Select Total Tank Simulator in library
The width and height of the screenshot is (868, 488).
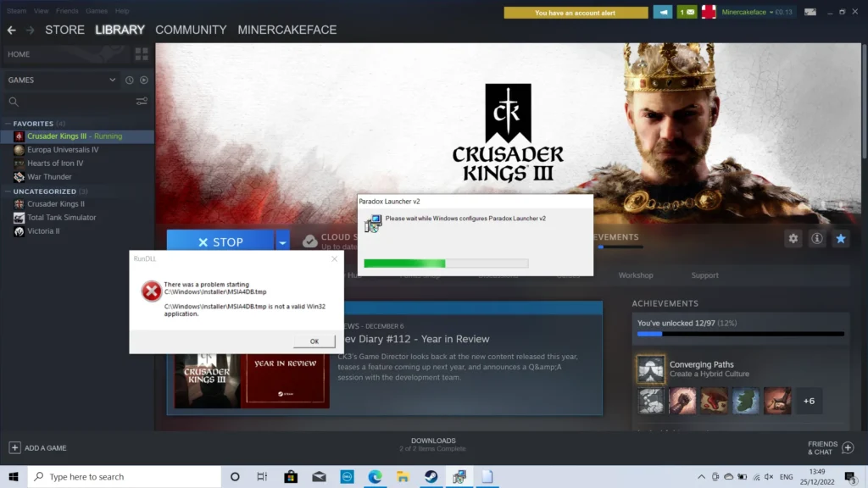point(61,218)
